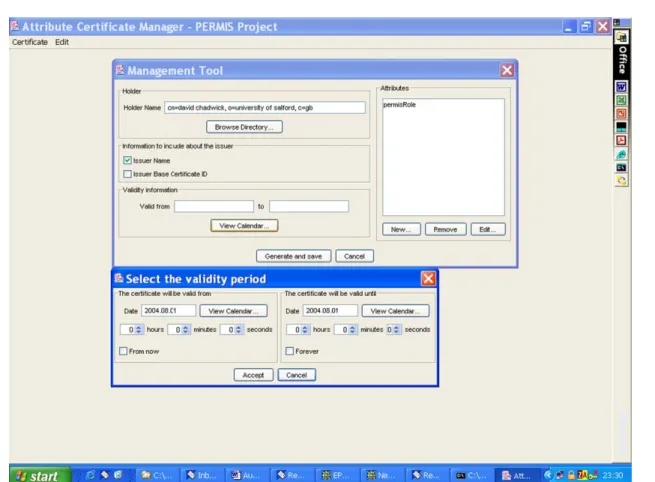Screen dimensions: 655x482
Task: Switch to the Ne... taskbar window
Action: tap(382, 475)
